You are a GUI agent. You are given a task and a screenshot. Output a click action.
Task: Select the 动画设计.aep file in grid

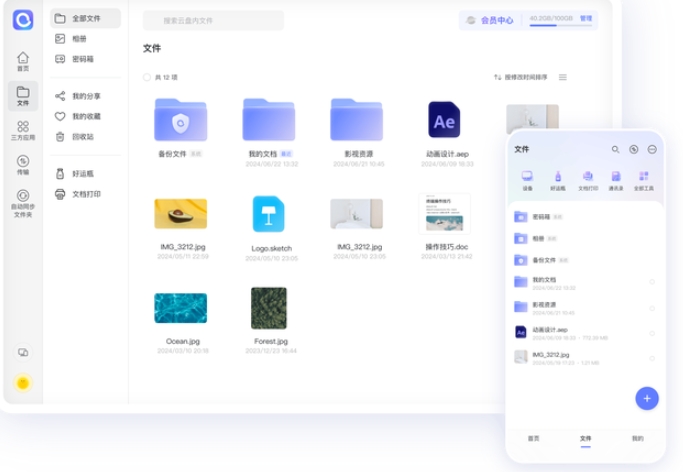(444, 120)
